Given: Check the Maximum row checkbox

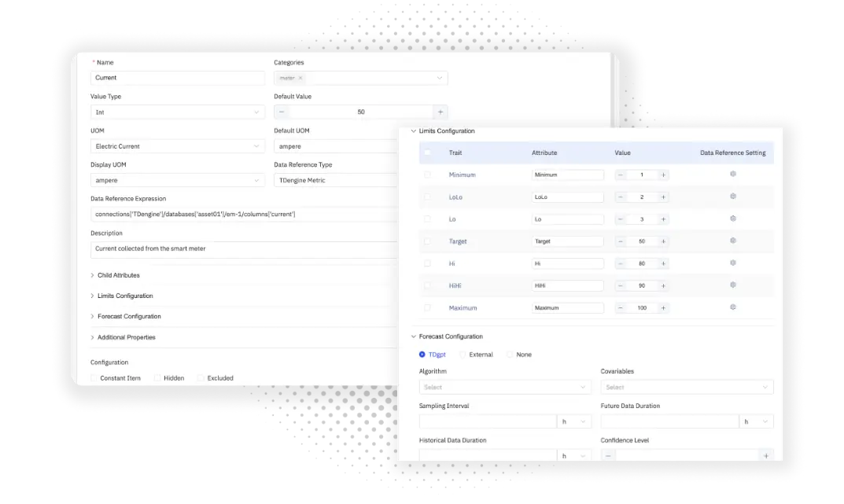Looking at the screenshot, I should [427, 307].
